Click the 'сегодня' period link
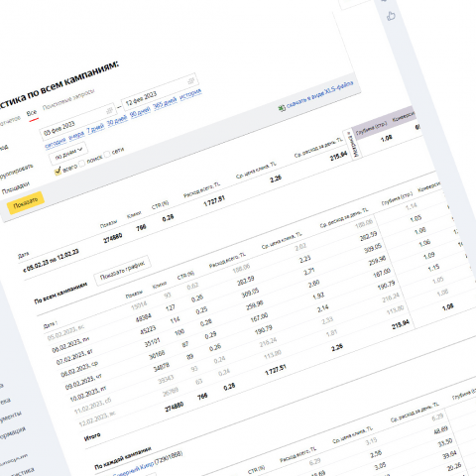Image resolution: width=476 pixels, height=476 pixels. (x=56, y=143)
